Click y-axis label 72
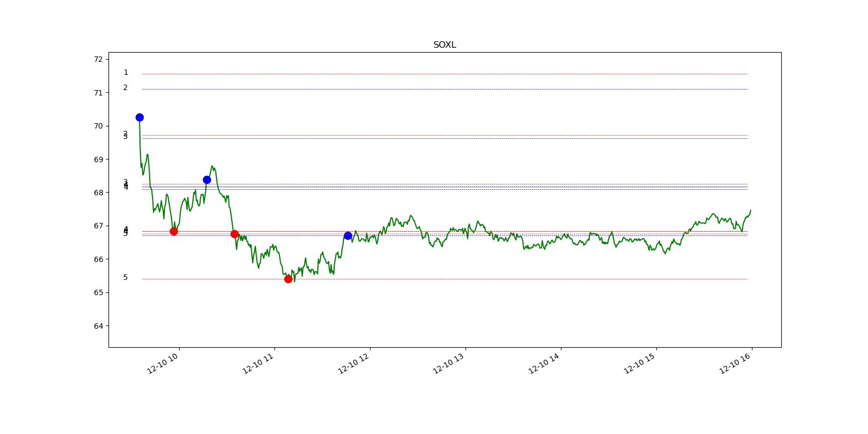 (x=98, y=59)
